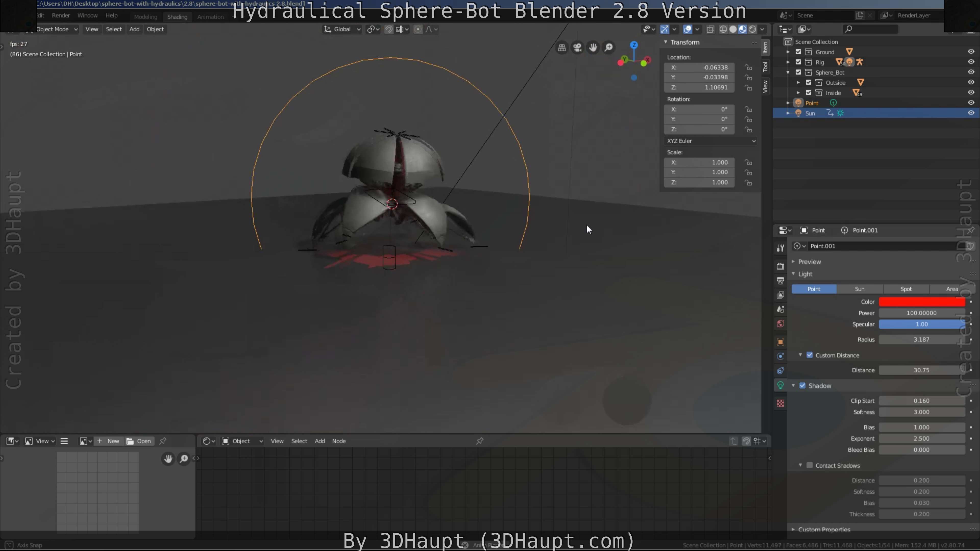Select wireframe viewport shading

point(723,29)
